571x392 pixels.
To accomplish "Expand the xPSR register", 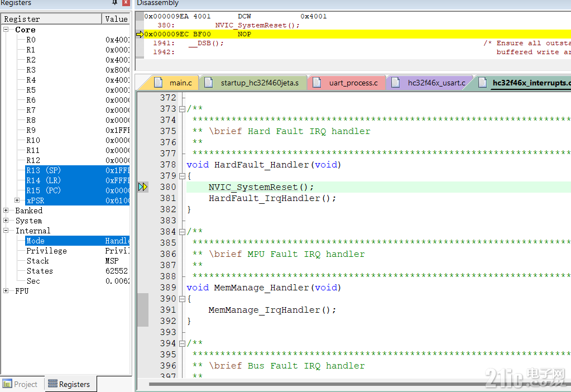I will point(17,200).
